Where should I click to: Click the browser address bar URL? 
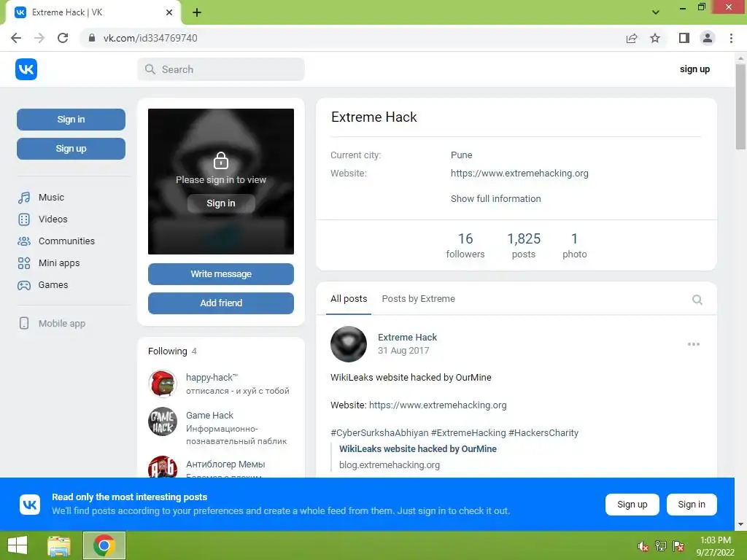point(150,38)
